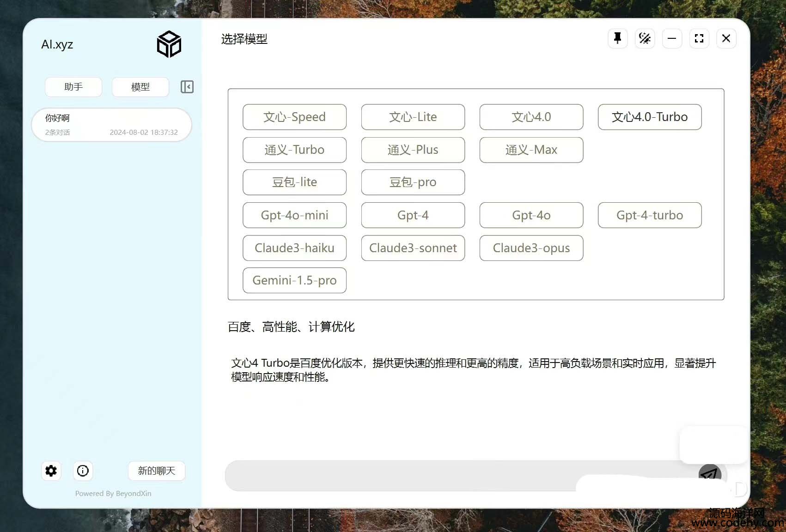
Task: Pick the 通义-Max model
Action: click(531, 150)
